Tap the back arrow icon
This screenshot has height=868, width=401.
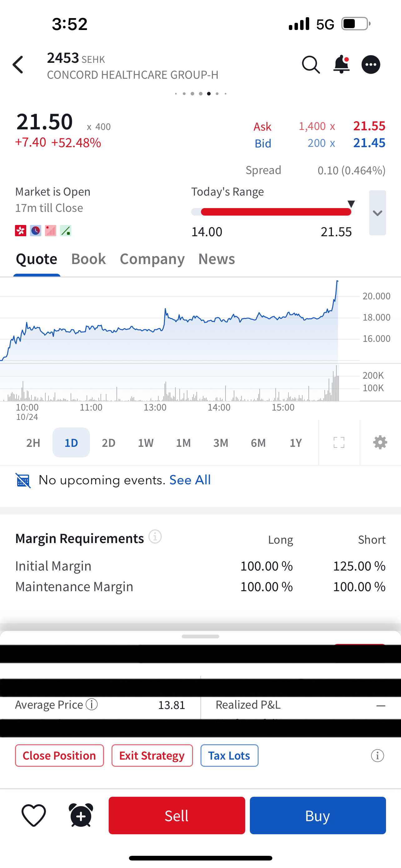18,65
